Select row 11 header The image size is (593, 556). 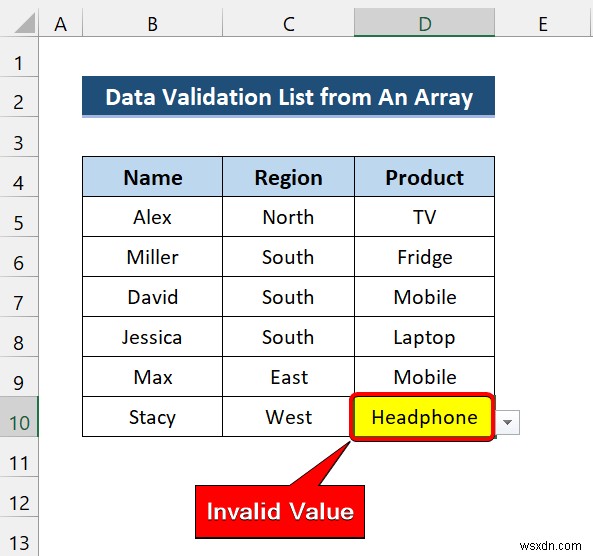[x=19, y=457]
